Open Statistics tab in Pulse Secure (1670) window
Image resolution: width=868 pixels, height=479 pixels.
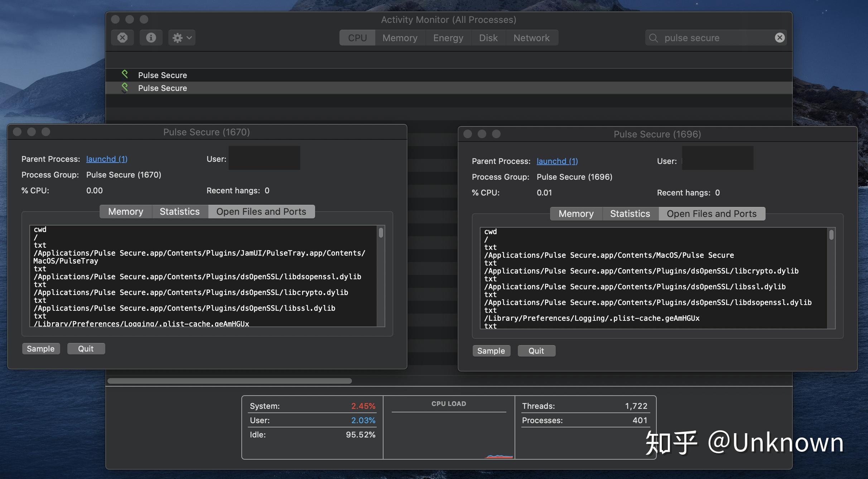179,211
